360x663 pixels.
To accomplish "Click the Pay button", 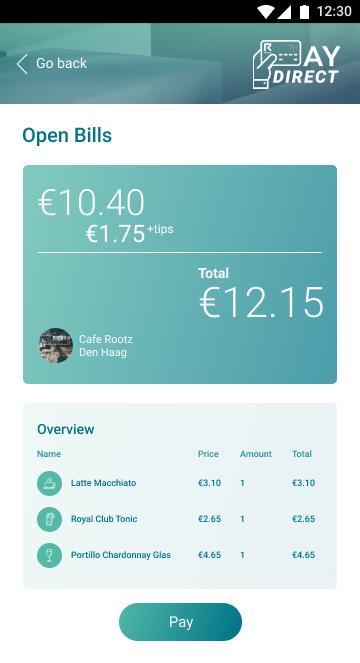I will pyautogui.click(x=180, y=622).
